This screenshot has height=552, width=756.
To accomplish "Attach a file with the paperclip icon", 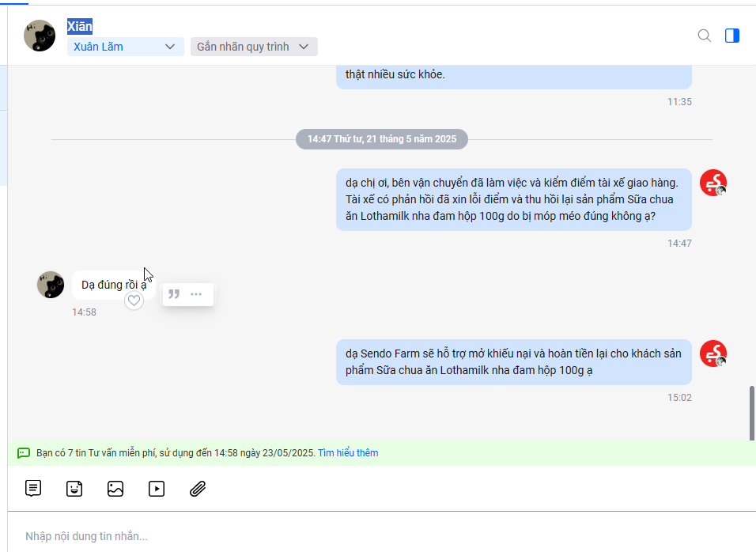I will (x=198, y=489).
